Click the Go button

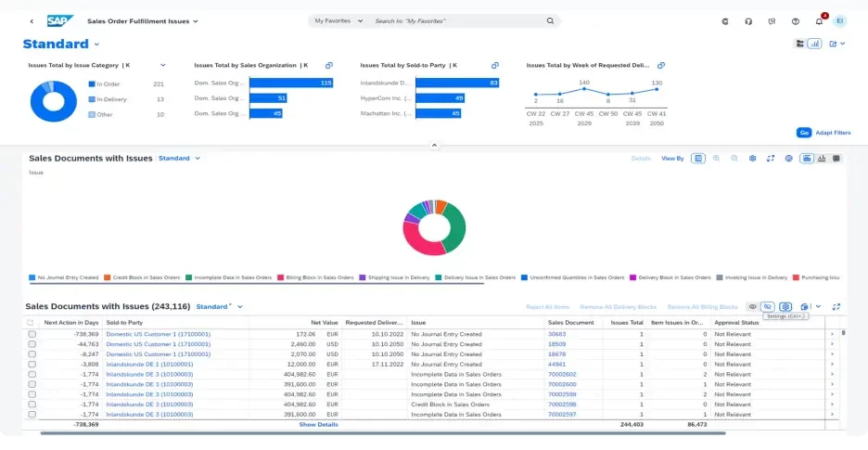tap(804, 133)
